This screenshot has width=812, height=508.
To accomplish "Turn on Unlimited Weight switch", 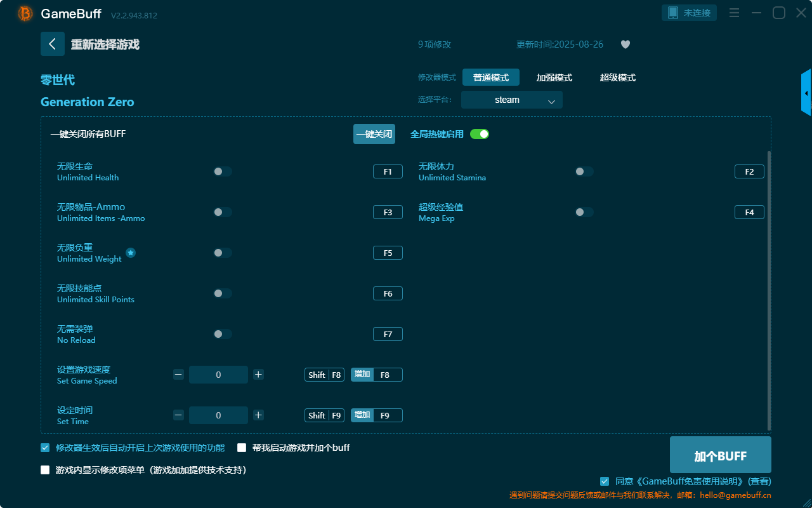I will (x=223, y=253).
